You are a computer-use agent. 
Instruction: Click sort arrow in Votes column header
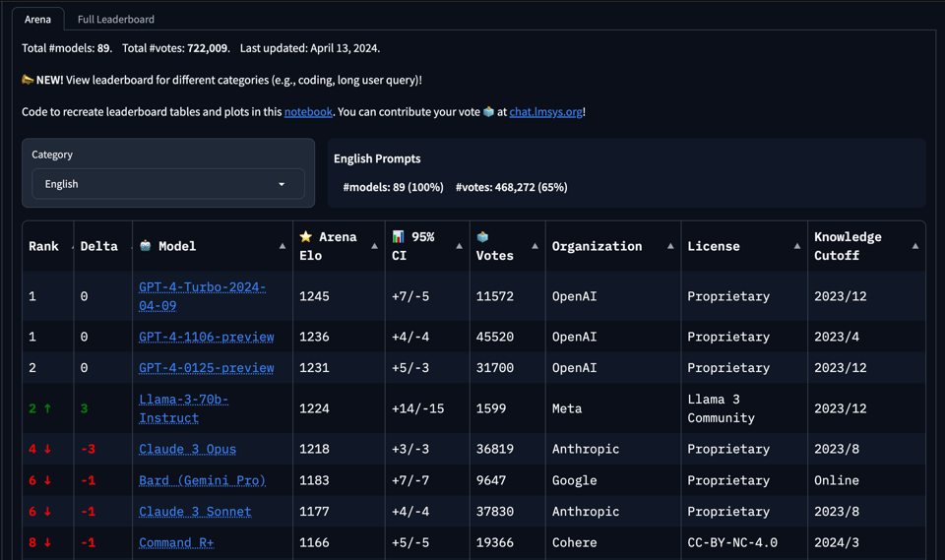(535, 246)
